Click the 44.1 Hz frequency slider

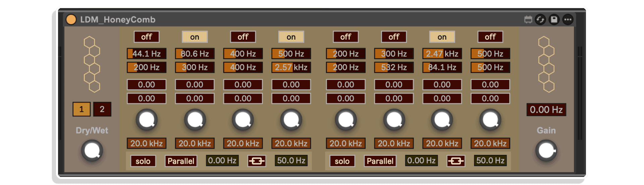(x=147, y=54)
